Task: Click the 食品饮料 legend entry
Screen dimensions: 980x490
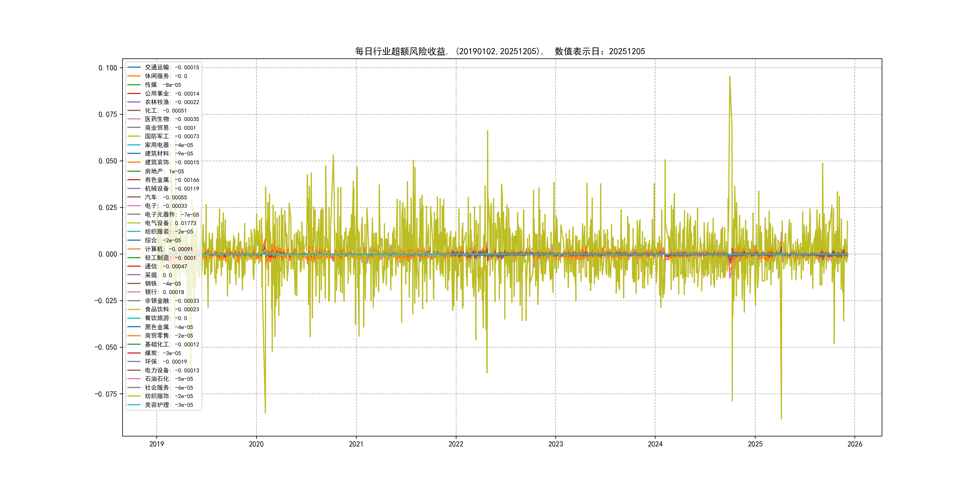Action: [x=171, y=309]
